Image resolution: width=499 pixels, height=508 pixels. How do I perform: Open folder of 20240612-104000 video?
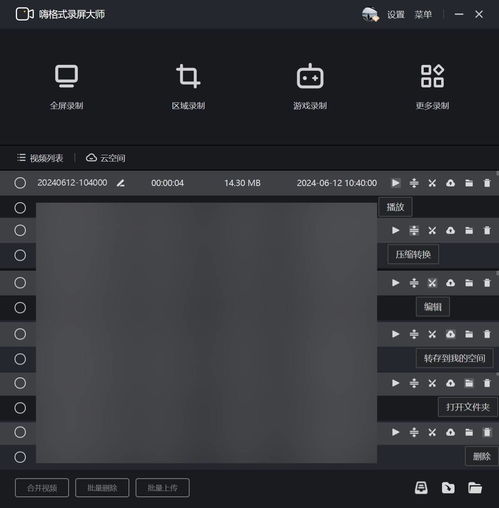469,183
